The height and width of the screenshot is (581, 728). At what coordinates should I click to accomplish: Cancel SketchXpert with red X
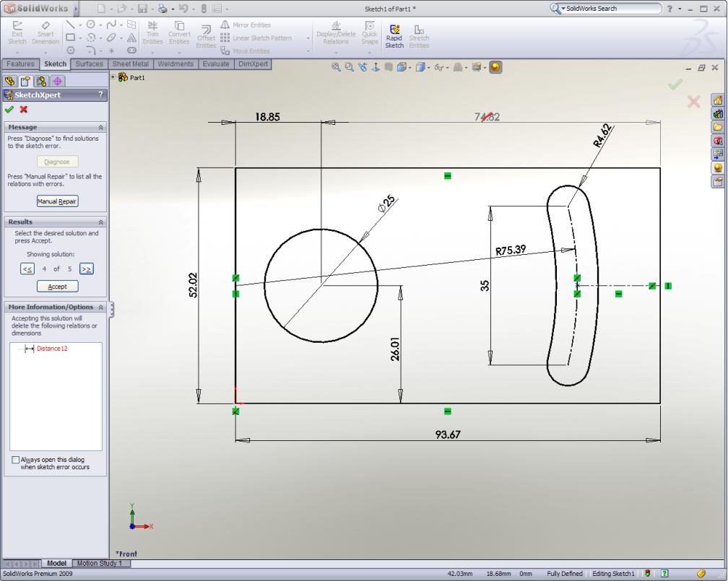pyautogui.click(x=24, y=110)
